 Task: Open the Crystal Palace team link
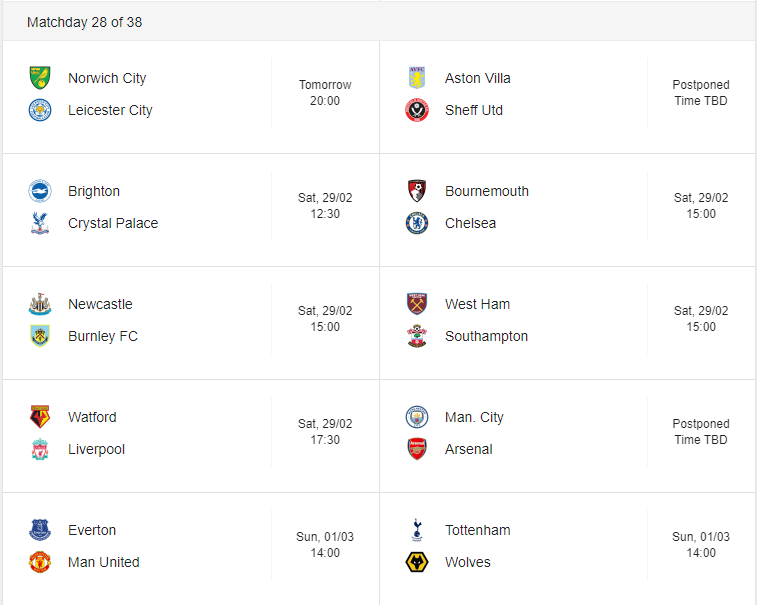pyautogui.click(x=113, y=223)
